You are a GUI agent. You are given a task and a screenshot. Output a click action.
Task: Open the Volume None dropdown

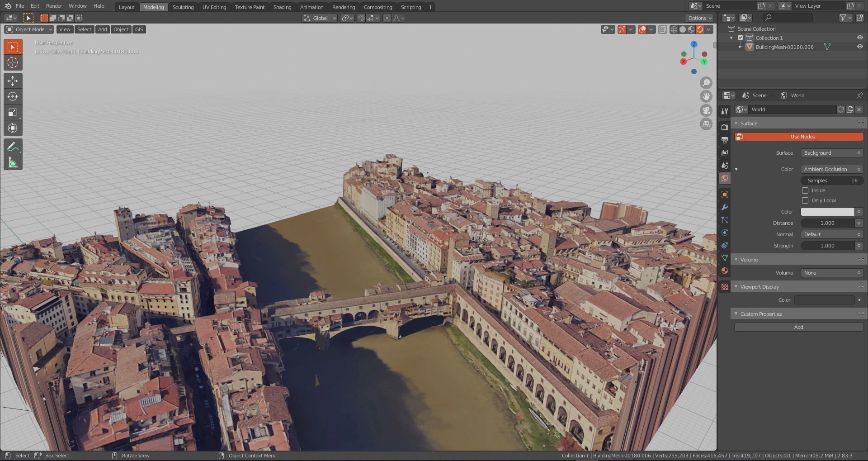point(832,273)
